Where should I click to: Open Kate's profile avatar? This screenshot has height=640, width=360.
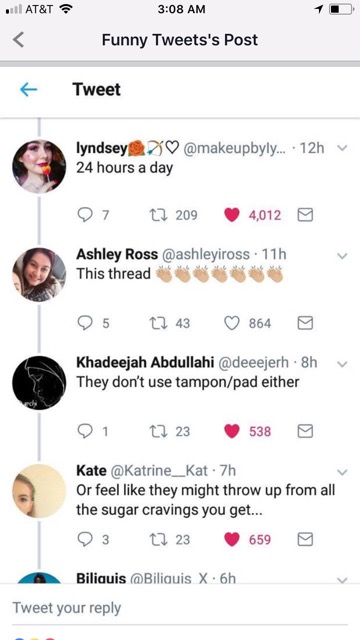point(39,491)
